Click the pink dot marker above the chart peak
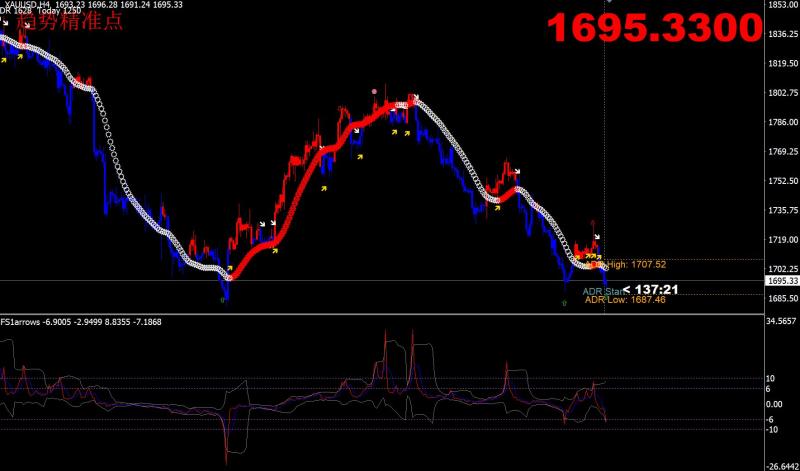800x471 pixels. (x=374, y=91)
